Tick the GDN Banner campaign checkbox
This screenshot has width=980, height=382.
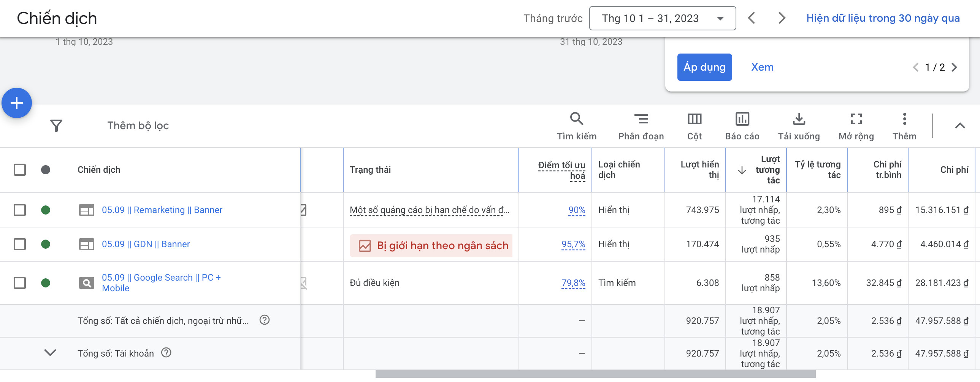click(x=20, y=245)
